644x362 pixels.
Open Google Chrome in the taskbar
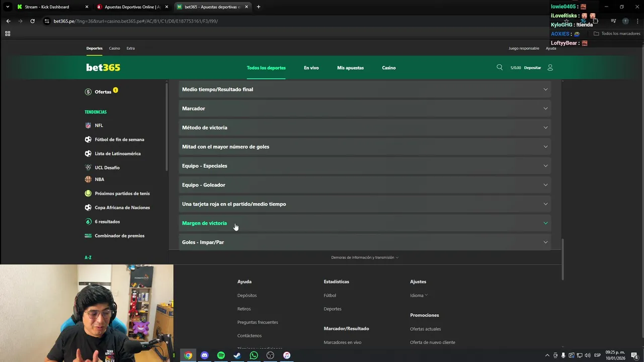188,355
